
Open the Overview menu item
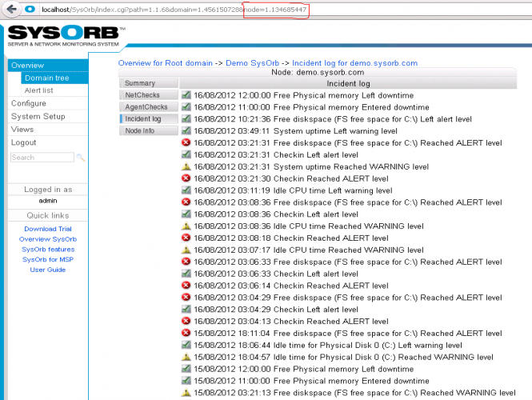tap(48, 65)
